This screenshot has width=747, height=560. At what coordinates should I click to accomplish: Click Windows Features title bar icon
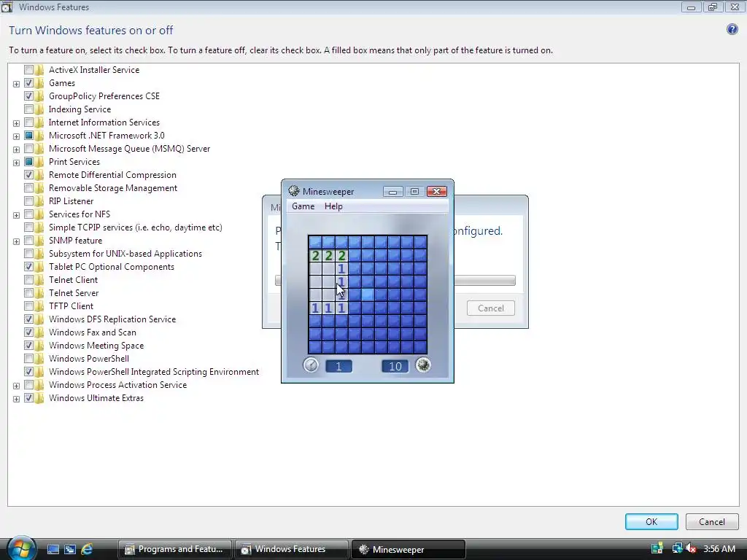[x=7, y=7]
